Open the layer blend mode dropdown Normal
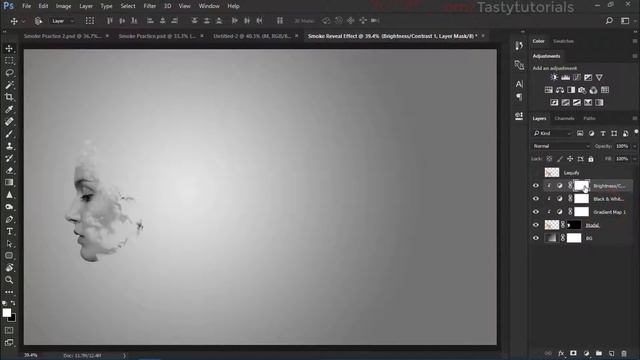Image resolution: width=640 pixels, height=360 pixels. (x=561, y=146)
